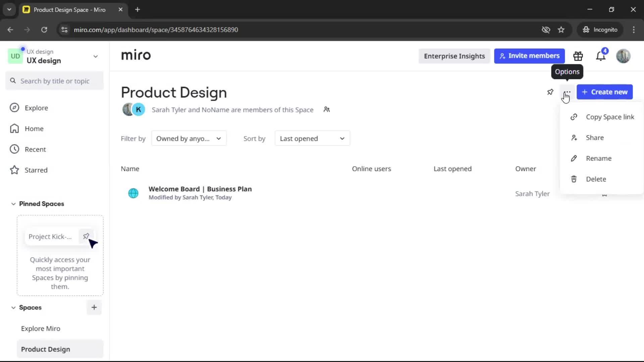Close the Product Design Space tab
Screen dimensions: 644x362
pos(120,10)
